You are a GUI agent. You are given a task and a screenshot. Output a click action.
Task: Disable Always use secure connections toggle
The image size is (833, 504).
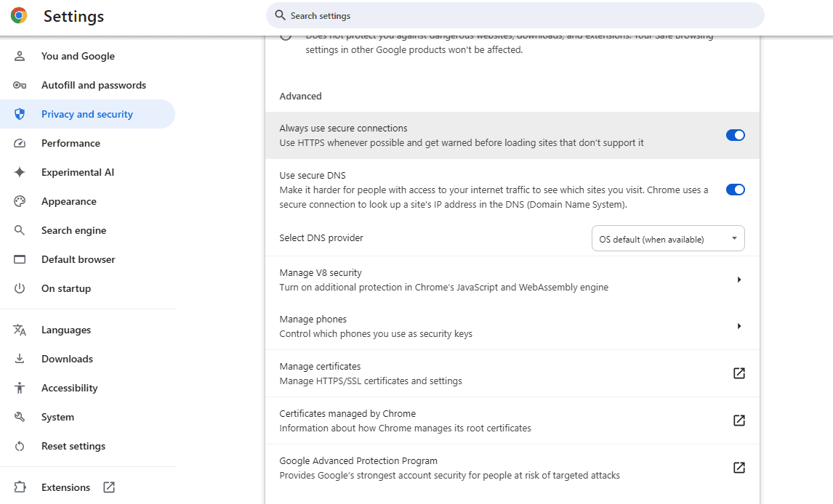tap(735, 135)
